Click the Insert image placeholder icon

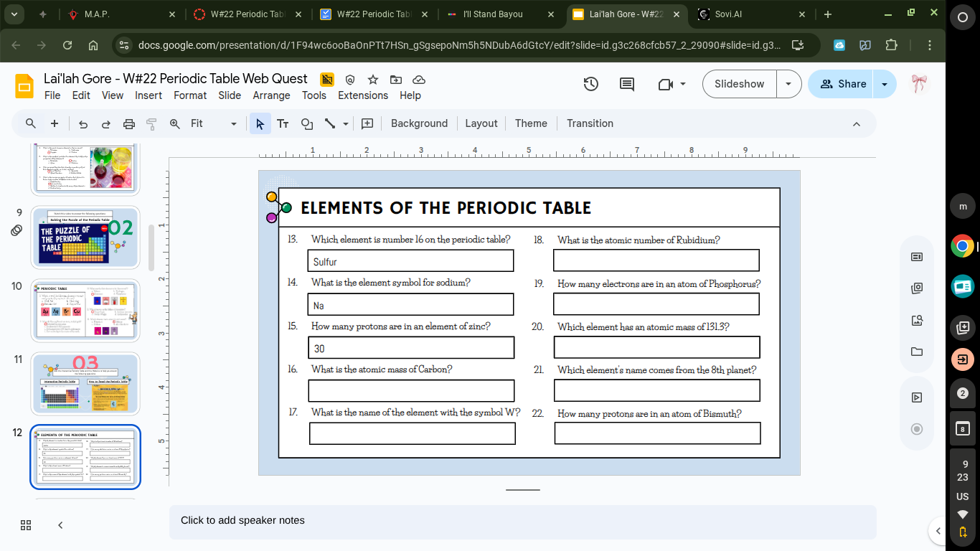point(367,123)
